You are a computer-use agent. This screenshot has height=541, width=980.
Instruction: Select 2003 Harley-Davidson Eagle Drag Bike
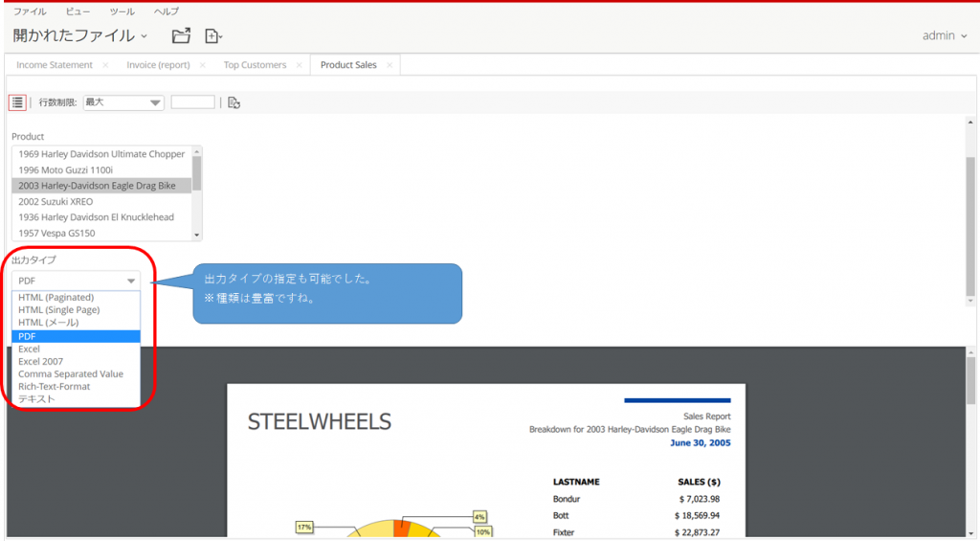coord(101,186)
